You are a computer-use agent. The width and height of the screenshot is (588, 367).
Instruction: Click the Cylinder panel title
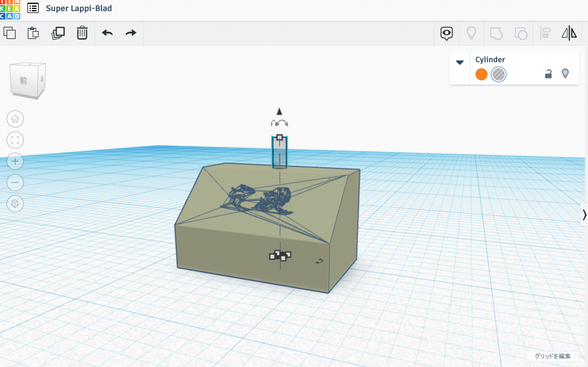490,59
